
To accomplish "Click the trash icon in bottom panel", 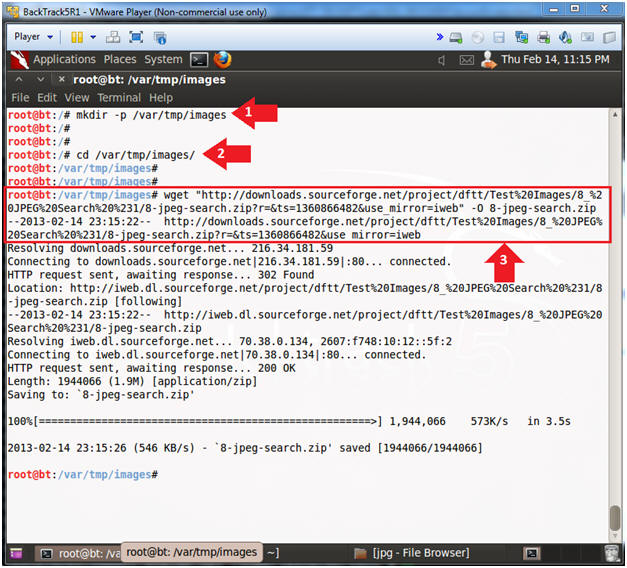I will (612, 553).
